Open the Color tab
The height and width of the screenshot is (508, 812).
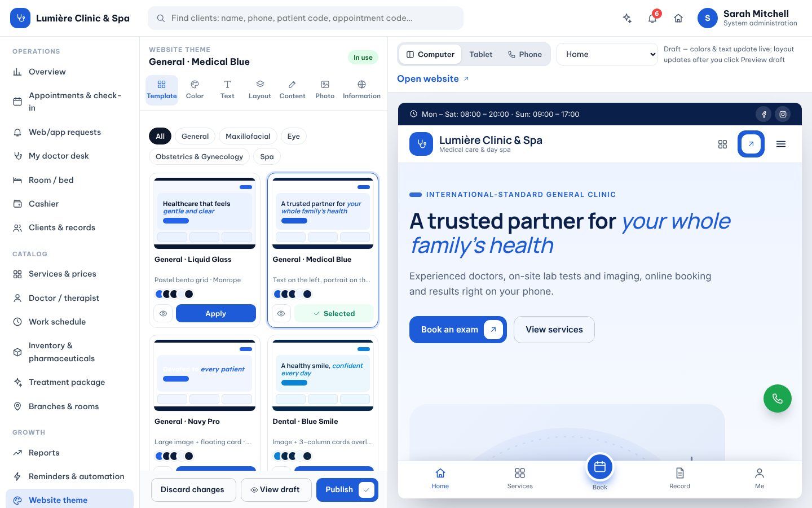click(x=195, y=90)
